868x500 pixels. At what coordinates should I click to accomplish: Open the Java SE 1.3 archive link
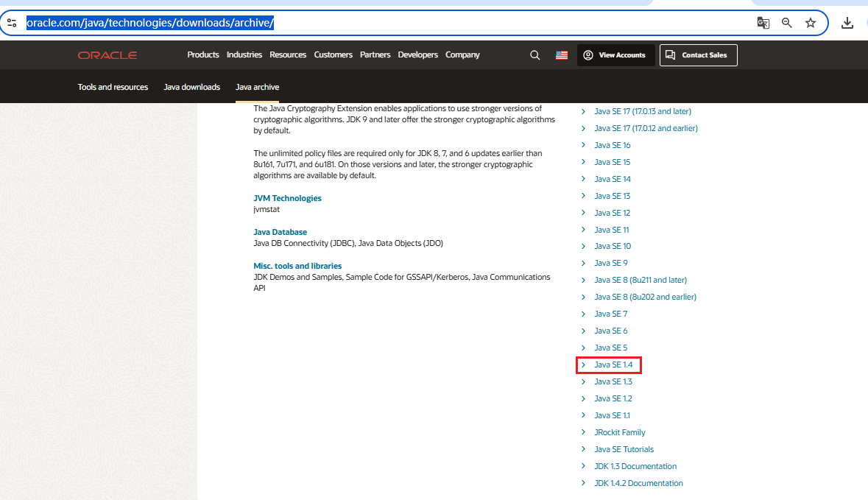click(x=613, y=381)
